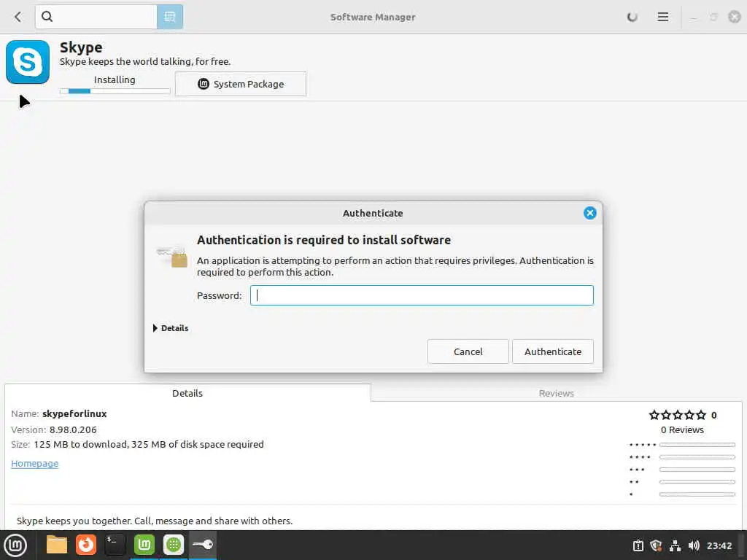The width and height of the screenshot is (747, 560).
Task: Open the Files folder in taskbar
Action: [x=57, y=545]
